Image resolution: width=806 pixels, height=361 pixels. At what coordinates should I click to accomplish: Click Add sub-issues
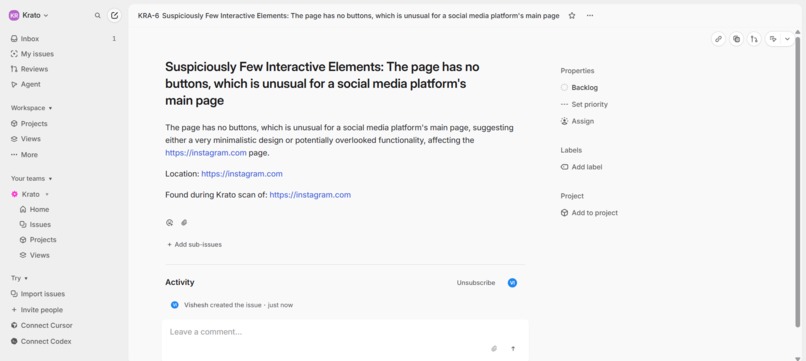[x=194, y=245]
